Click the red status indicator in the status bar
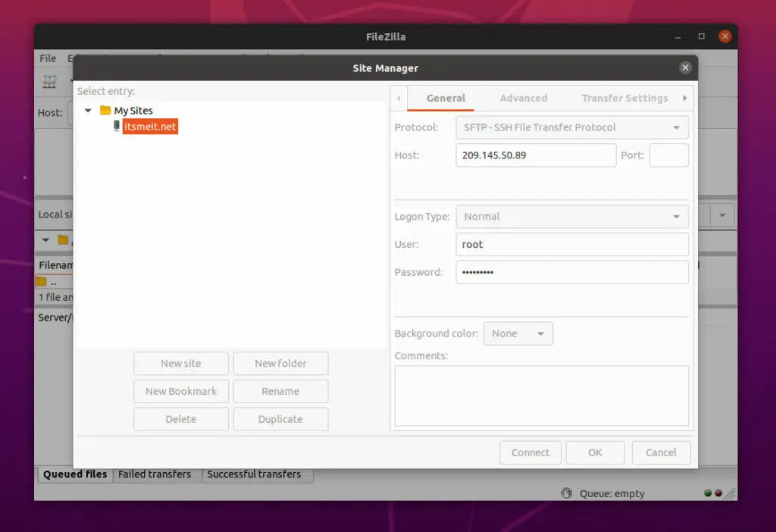 [x=718, y=493]
